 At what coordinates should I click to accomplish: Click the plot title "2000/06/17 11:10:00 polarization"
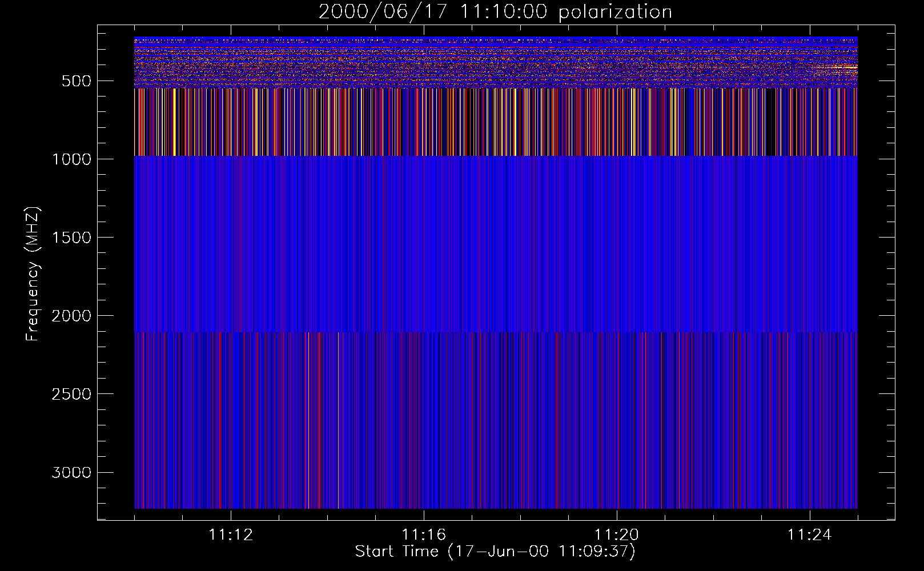[x=495, y=12]
